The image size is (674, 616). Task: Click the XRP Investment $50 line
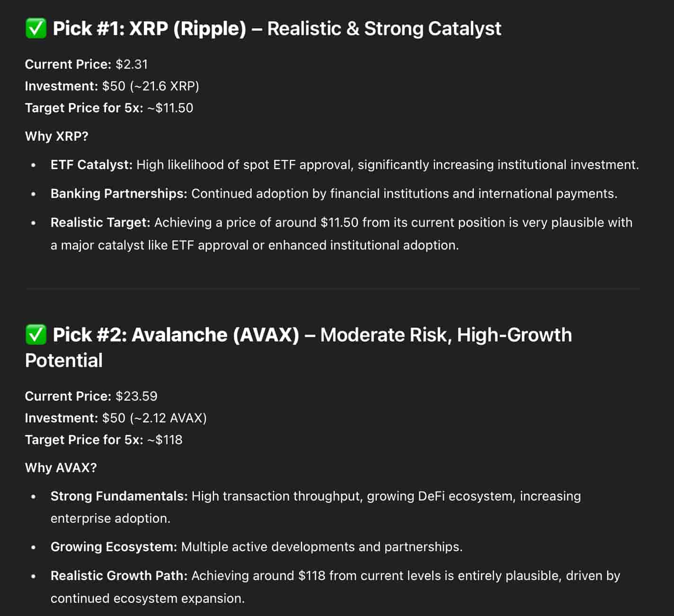pyautogui.click(x=112, y=86)
